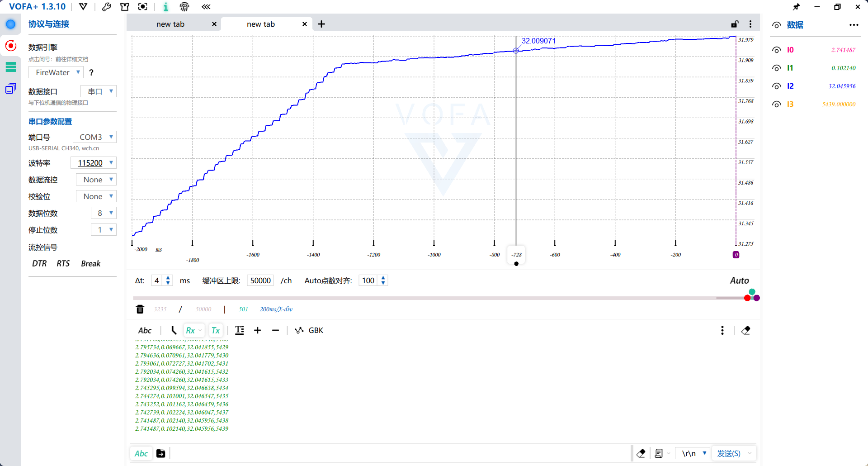Image resolution: width=868 pixels, height=466 pixels.
Task: Switch to the first new tab
Action: pos(170,24)
